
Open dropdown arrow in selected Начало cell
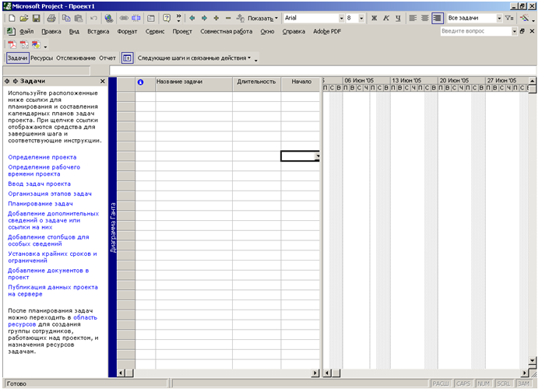click(317, 156)
